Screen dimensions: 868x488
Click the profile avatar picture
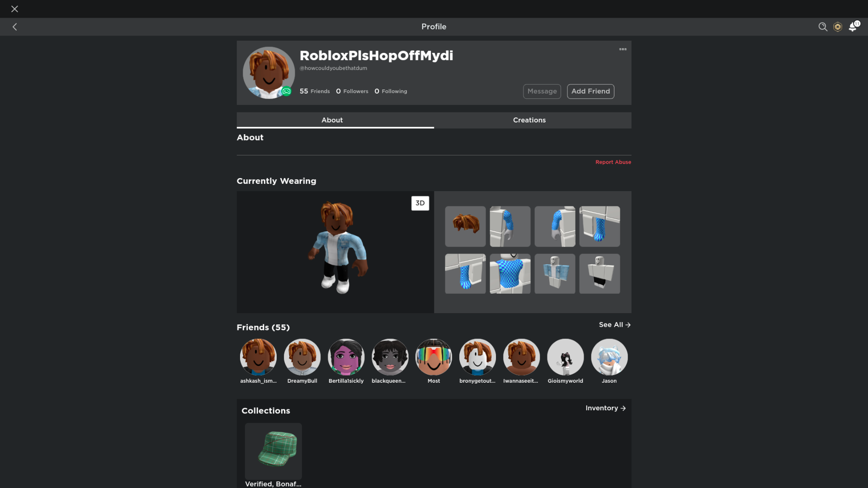click(269, 73)
